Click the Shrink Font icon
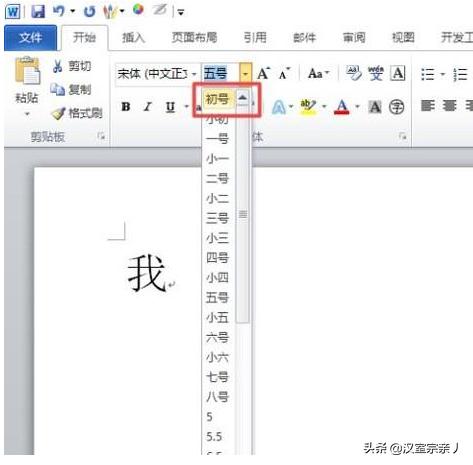473x465 pixels. pos(284,74)
